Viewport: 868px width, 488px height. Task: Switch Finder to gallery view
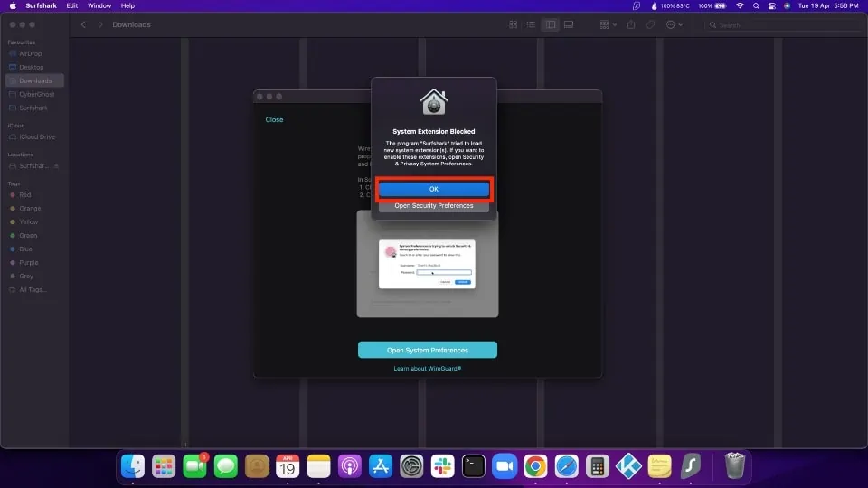569,25
